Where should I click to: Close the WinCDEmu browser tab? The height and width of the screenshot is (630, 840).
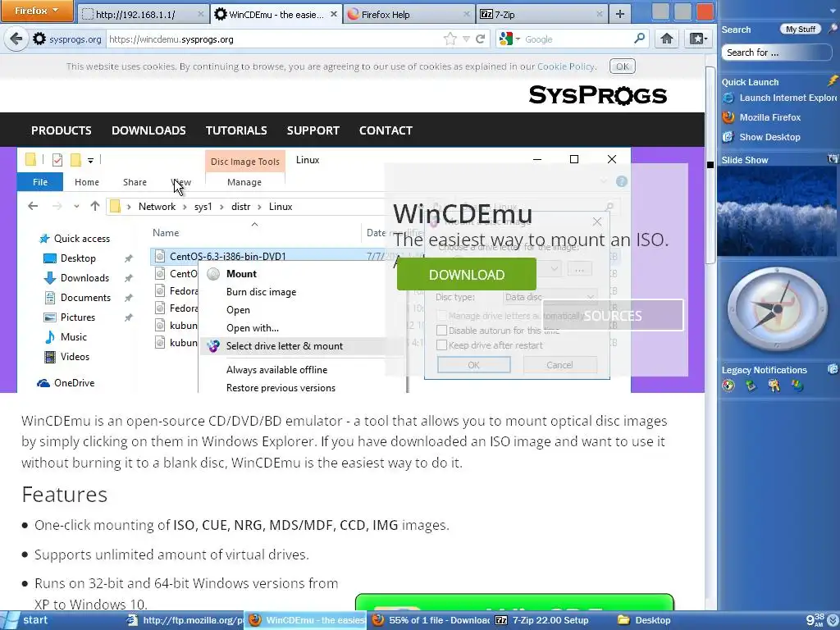click(x=334, y=15)
